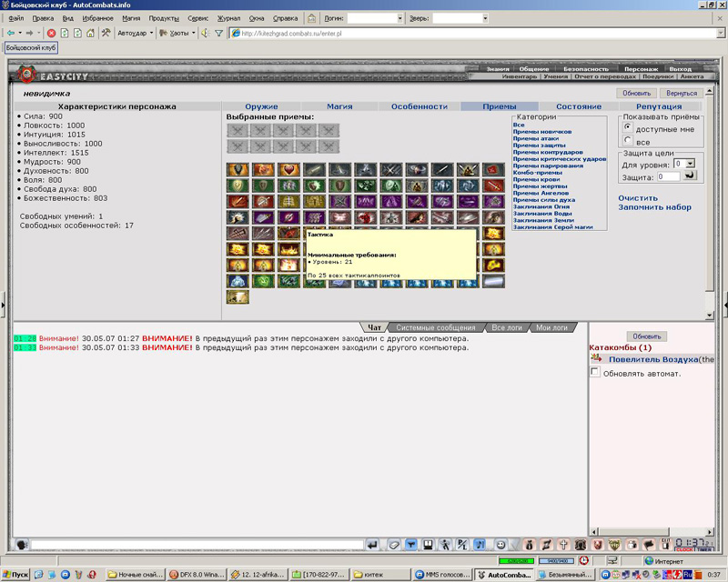Image resolution: width=728 pixels, height=582 pixels.
Task: Select the 'доступные мне' radio option
Action: 628,127
